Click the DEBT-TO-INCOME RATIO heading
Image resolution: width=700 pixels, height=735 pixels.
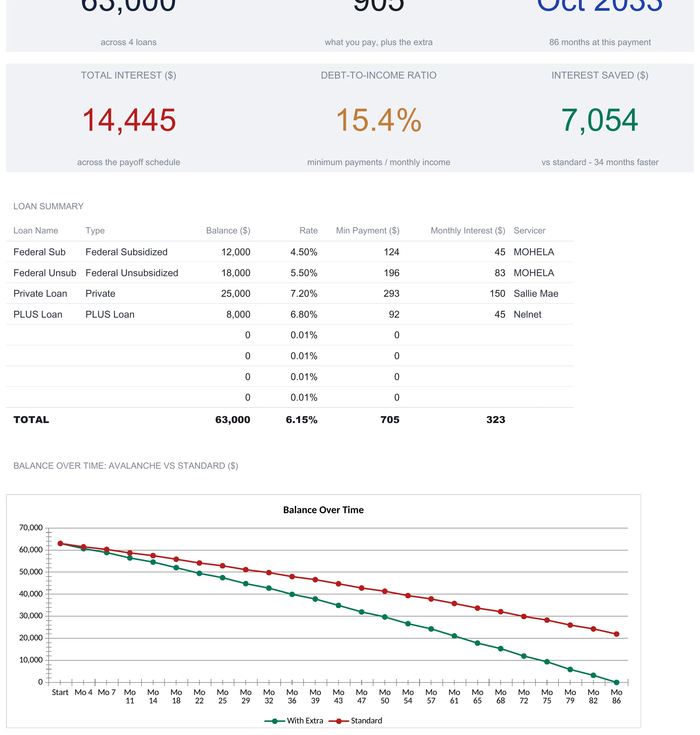[x=379, y=75]
